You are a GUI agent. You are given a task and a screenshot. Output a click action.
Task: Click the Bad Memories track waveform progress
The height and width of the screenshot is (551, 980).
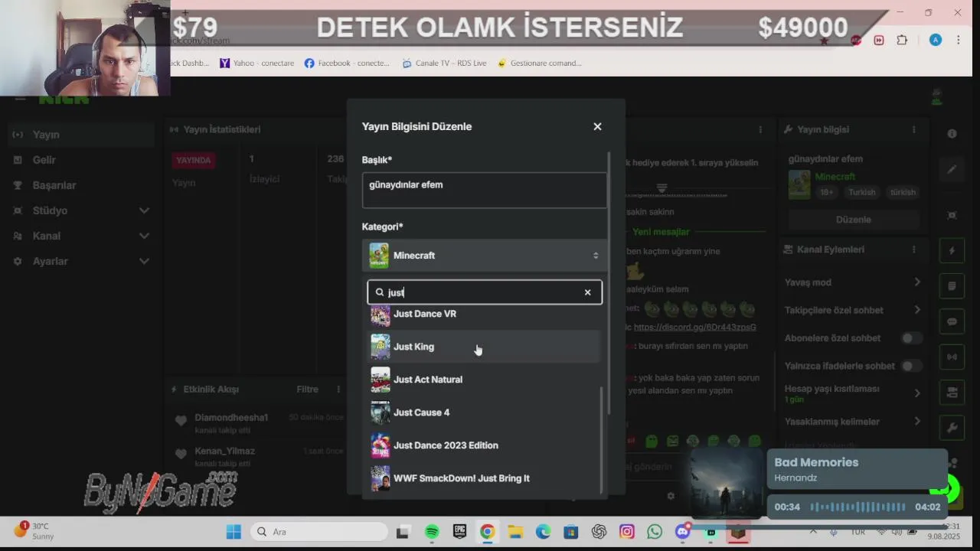tap(857, 507)
